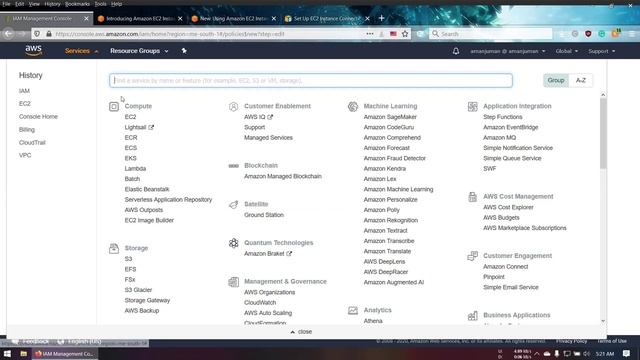
Task: Click the service search field
Action: tap(311, 80)
